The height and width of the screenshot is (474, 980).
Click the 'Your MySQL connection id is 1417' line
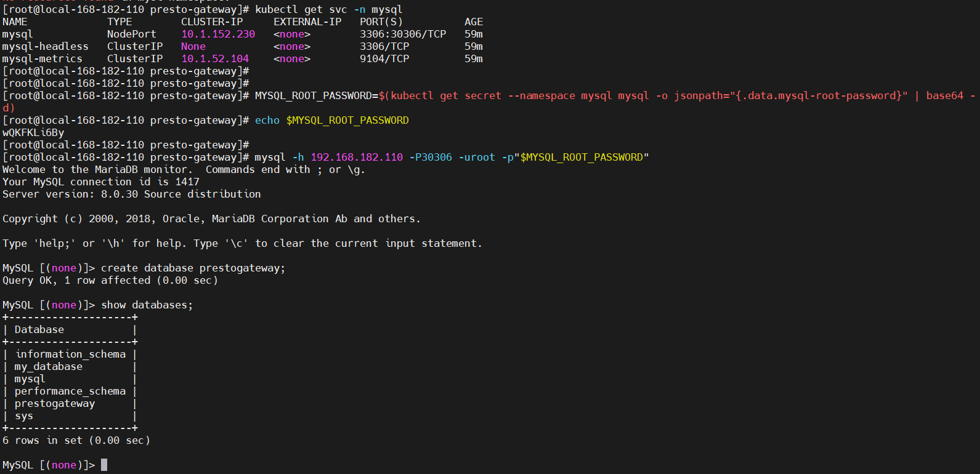point(101,182)
